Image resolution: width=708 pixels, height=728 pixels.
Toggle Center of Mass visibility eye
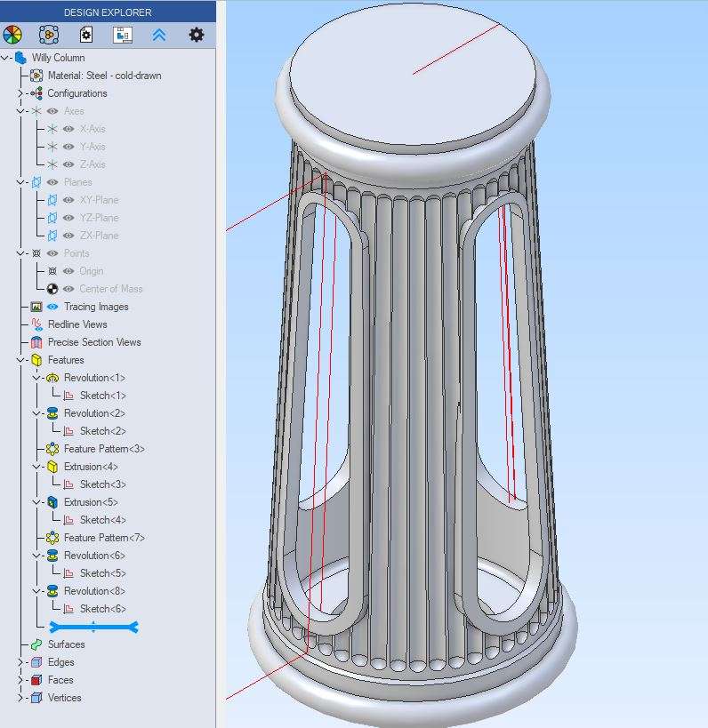point(68,289)
